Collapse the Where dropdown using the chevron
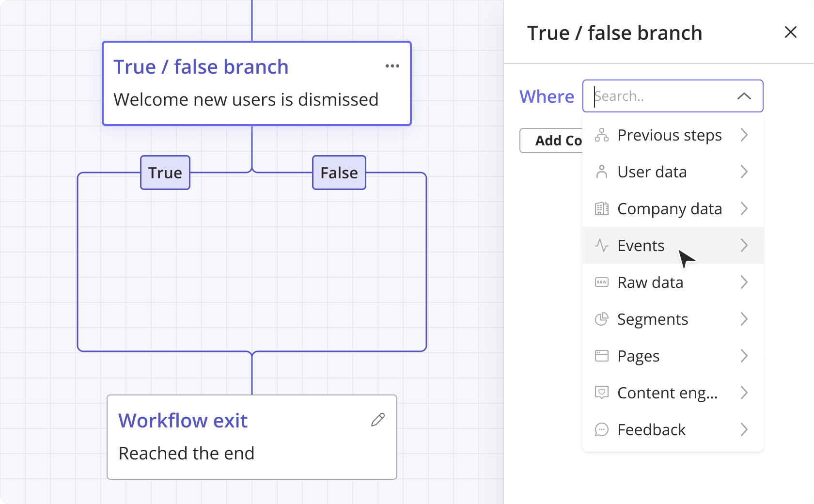 [744, 96]
